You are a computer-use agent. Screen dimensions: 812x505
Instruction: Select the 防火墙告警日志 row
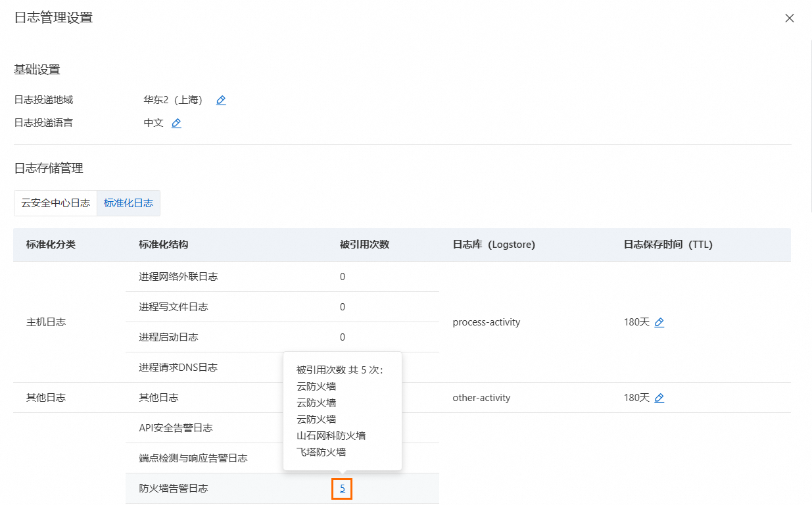[x=282, y=489]
